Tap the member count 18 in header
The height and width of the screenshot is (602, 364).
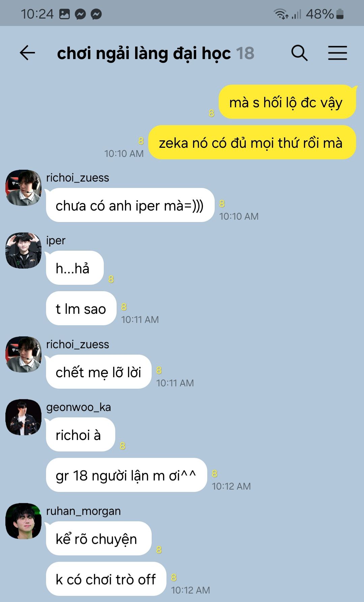click(245, 53)
